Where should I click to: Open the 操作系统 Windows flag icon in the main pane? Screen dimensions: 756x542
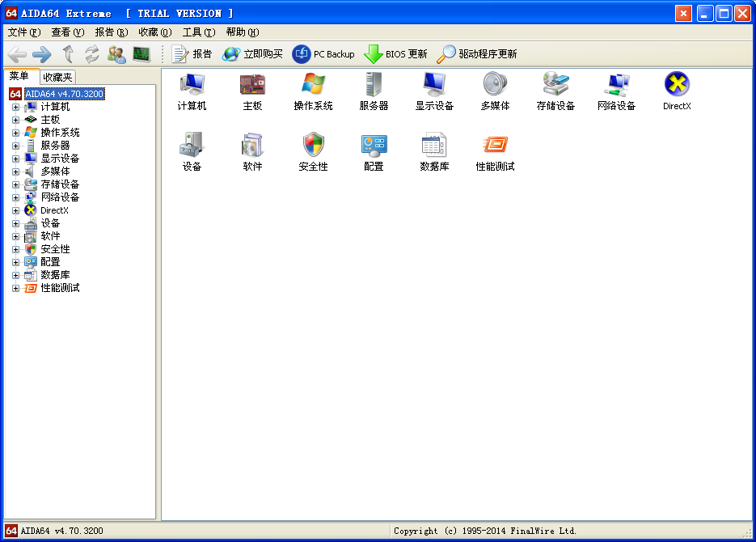click(313, 91)
